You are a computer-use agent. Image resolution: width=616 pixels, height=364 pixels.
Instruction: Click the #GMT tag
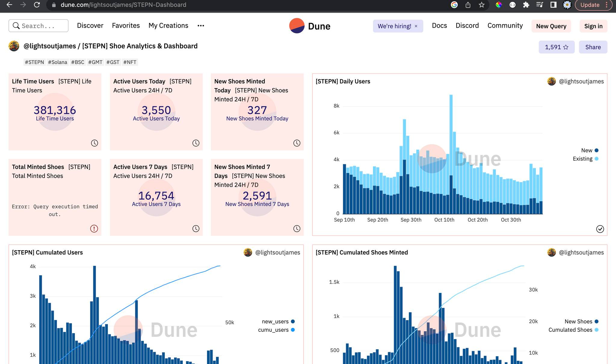click(x=95, y=62)
